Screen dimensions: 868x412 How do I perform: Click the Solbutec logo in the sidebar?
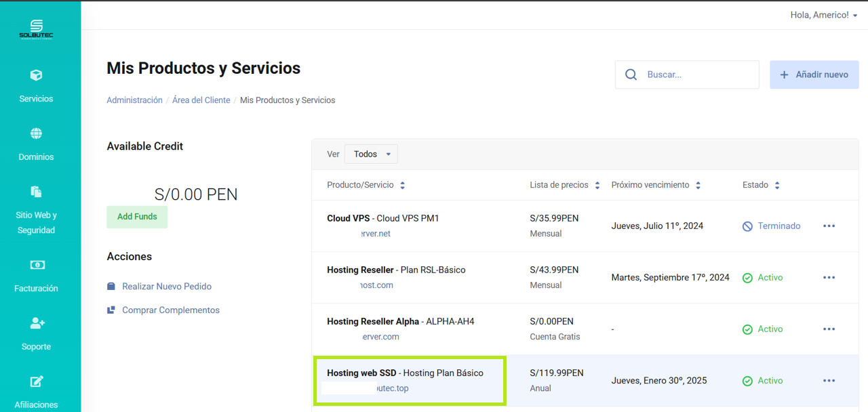click(x=36, y=29)
